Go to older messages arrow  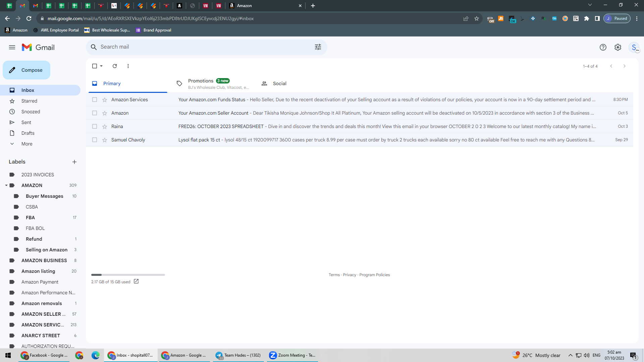(625, 66)
